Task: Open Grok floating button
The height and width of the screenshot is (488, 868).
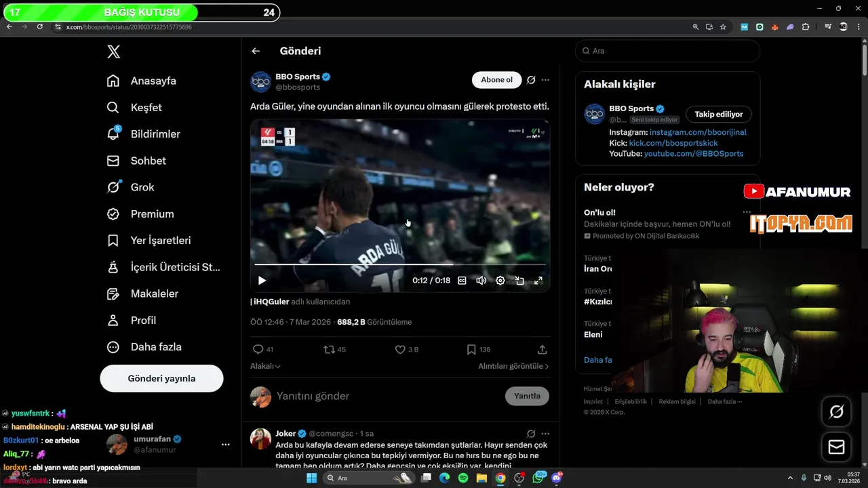Action: [x=836, y=411]
